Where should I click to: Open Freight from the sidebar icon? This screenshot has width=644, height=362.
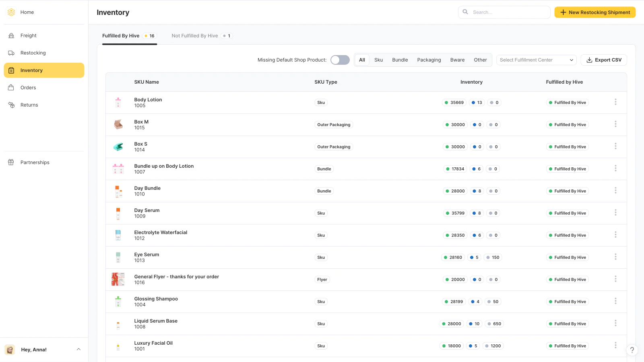pos(11,36)
